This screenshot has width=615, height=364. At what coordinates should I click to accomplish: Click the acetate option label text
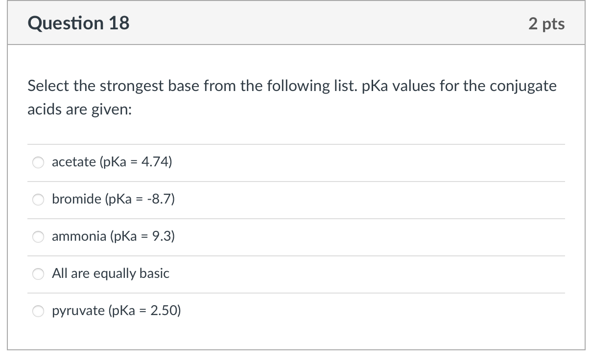coord(112,162)
